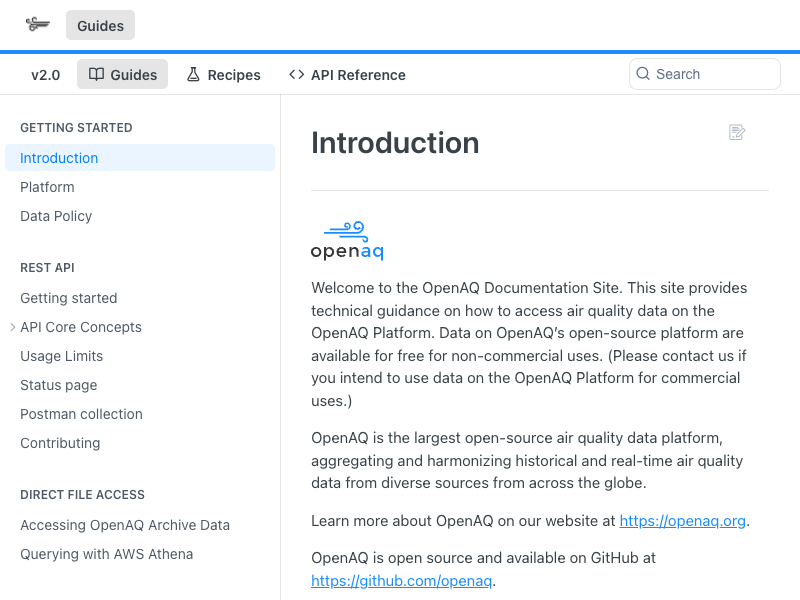Click the code brackets icon for API Reference
The width and height of the screenshot is (800, 600).
pyautogui.click(x=296, y=75)
